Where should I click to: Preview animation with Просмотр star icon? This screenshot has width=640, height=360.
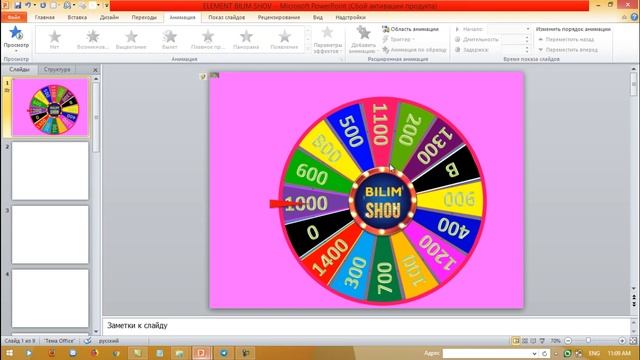16,33
